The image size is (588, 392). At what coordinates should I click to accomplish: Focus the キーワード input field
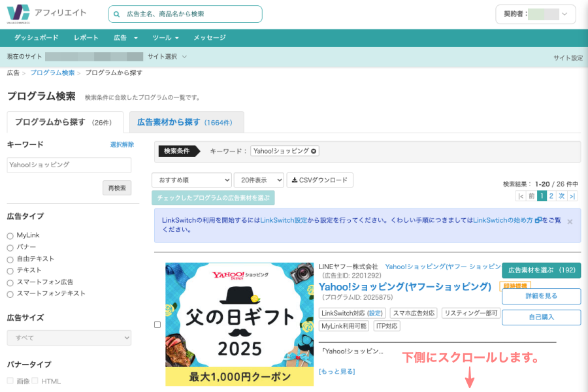point(69,165)
